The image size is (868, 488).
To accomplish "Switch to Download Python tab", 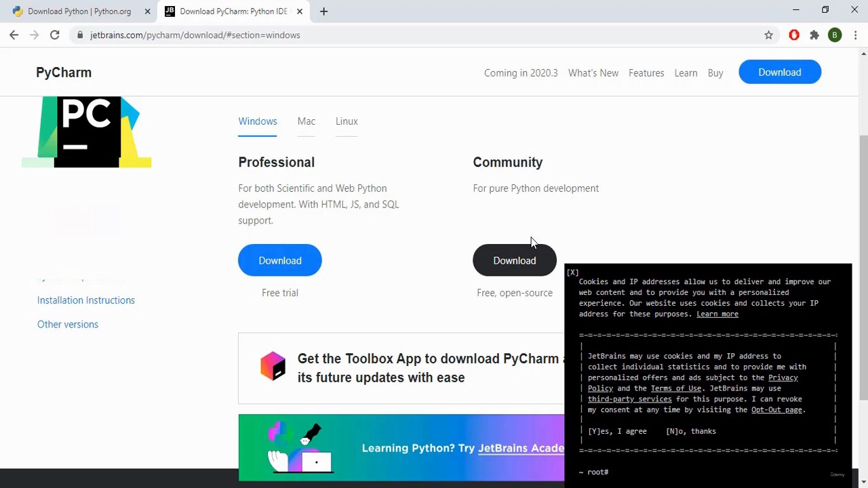I will click(x=79, y=12).
